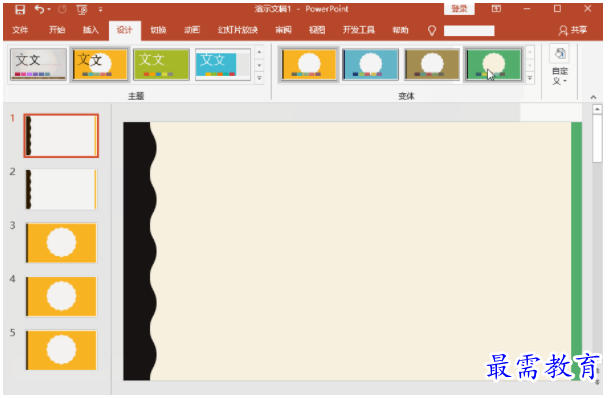This screenshot has width=608, height=398.
Task: Switch to the 插入 tab
Action: click(90, 30)
